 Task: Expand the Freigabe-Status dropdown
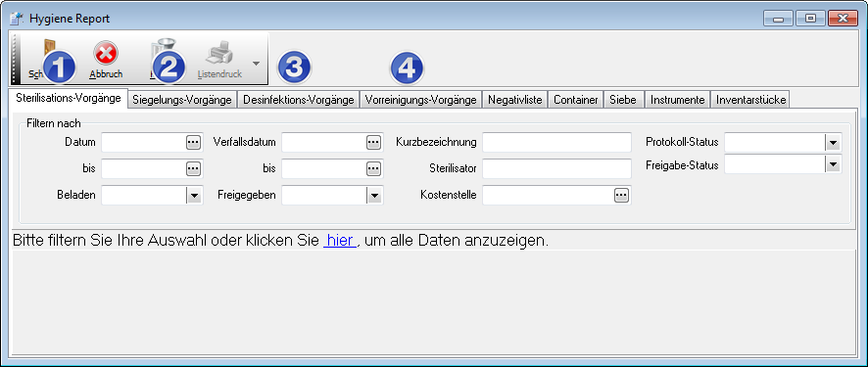[833, 164]
